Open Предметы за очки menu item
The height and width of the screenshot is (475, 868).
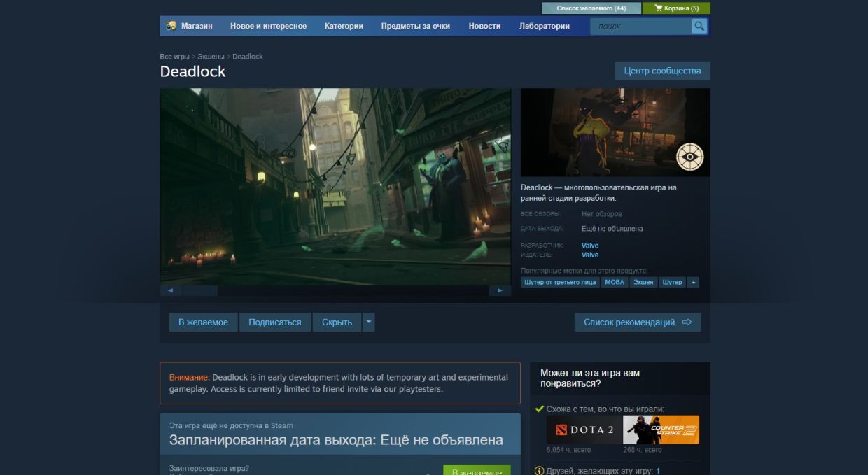(x=415, y=26)
